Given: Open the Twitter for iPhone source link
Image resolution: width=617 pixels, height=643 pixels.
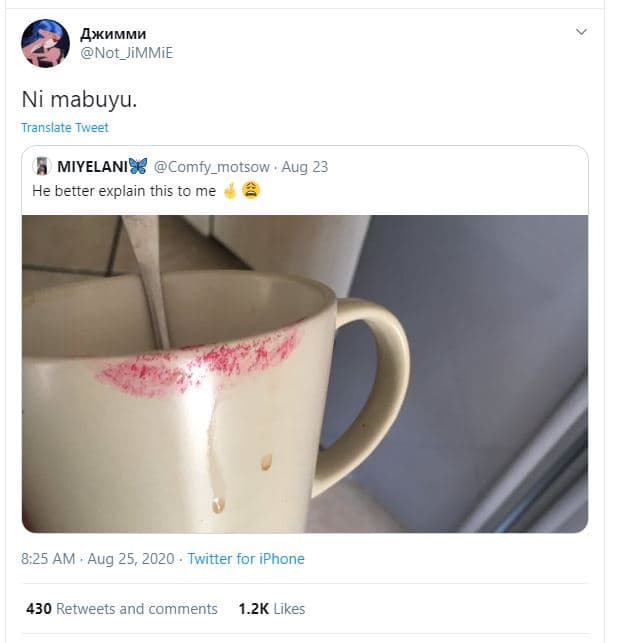Looking at the screenshot, I should [x=246, y=559].
